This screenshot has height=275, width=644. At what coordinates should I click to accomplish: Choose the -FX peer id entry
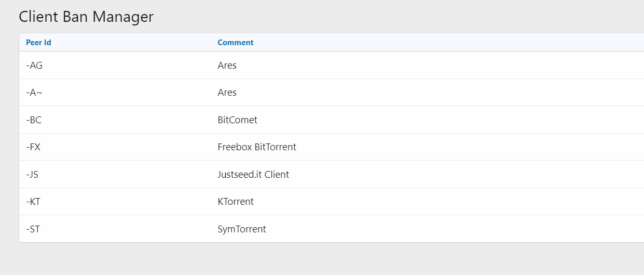[x=33, y=147]
